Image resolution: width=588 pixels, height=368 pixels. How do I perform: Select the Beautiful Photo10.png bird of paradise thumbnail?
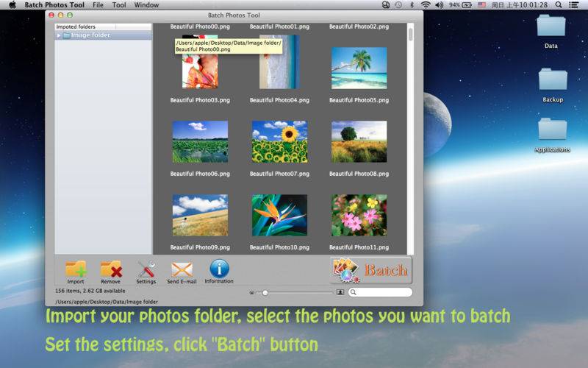279,215
